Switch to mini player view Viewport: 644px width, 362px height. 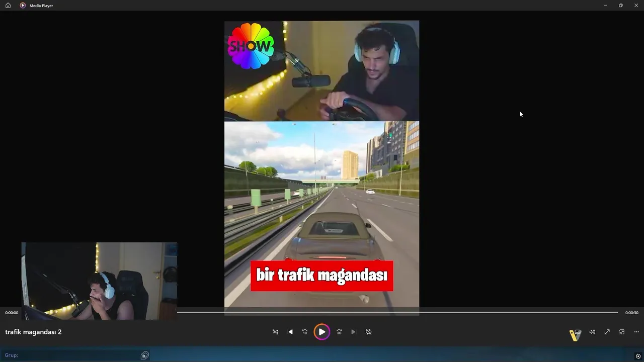point(622,332)
